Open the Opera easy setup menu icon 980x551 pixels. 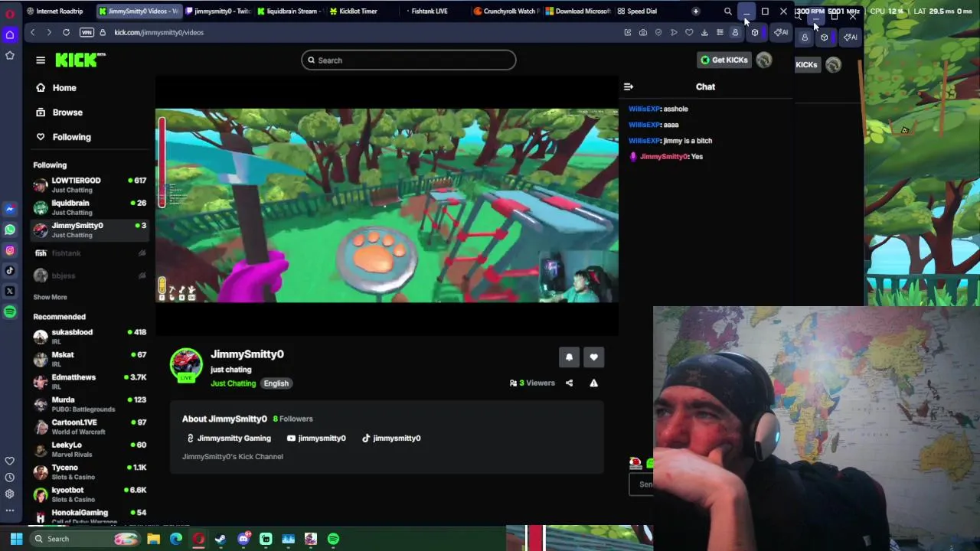[720, 32]
